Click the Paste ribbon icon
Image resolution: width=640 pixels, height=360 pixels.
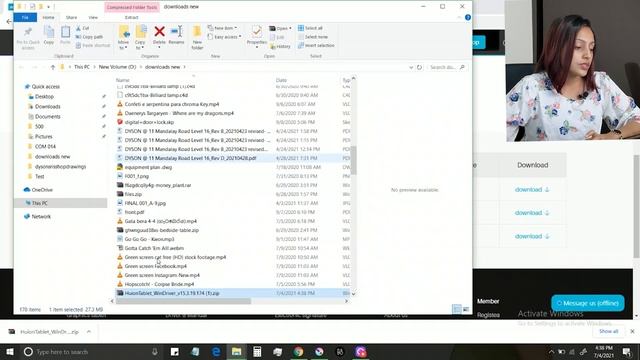[65, 36]
